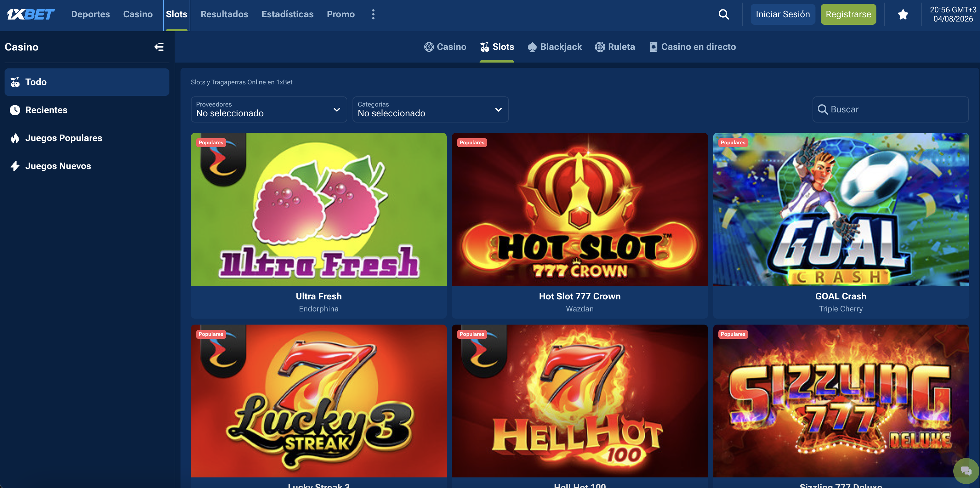The height and width of the screenshot is (488, 980).
Task: Open the Hot Slot 777 Crown thumbnail
Action: tap(579, 209)
